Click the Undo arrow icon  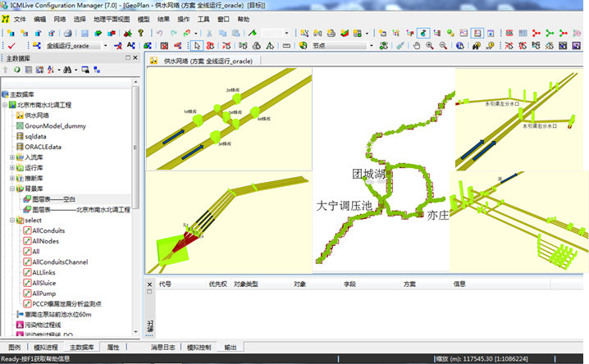[x=161, y=33]
